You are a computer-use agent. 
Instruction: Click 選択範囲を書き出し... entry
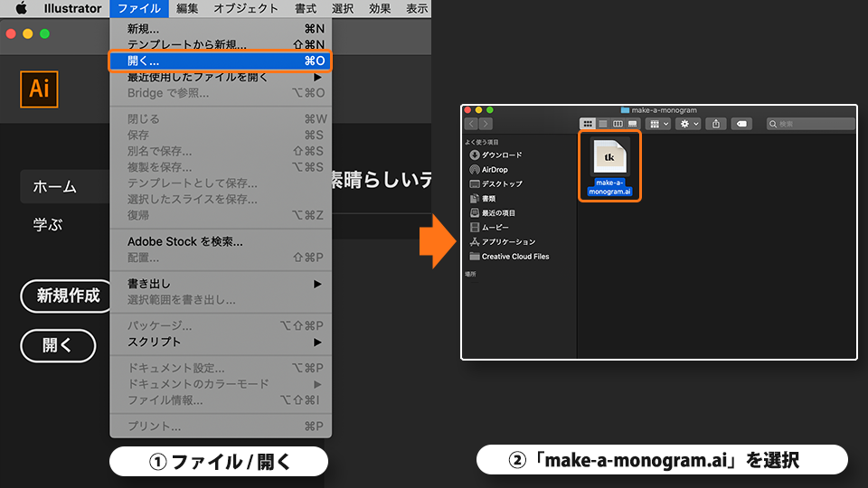pyautogui.click(x=221, y=300)
